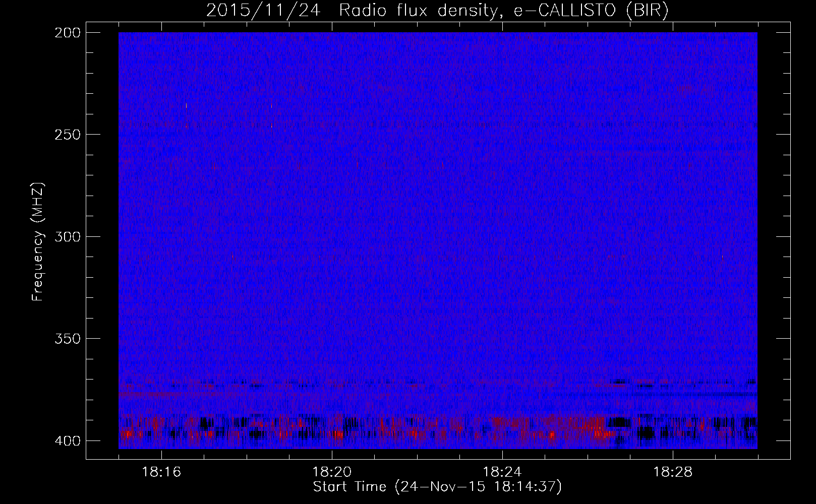Click the 'Frequency (MHZ)' axis label
The image size is (816, 504).
pyautogui.click(x=38, y=242)
